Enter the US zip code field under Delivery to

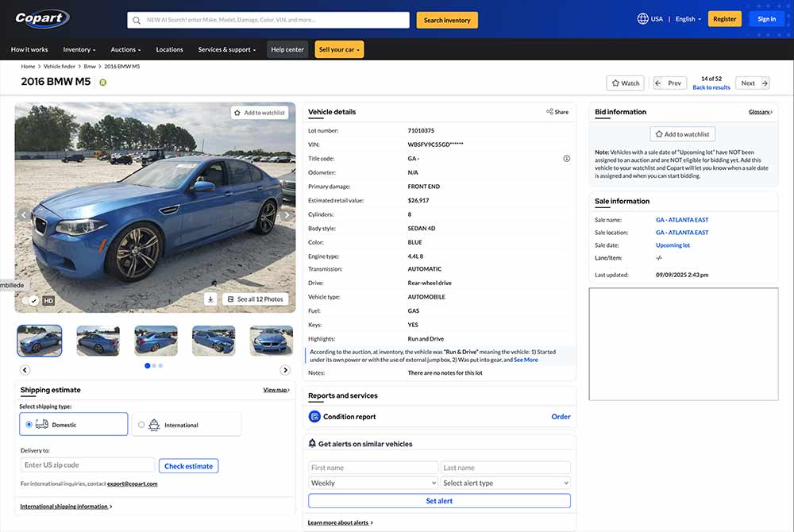tap(87, 465)
